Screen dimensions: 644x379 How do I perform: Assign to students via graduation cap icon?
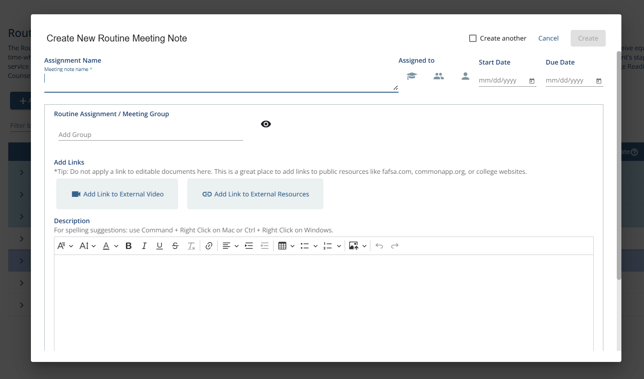[412, 76]
